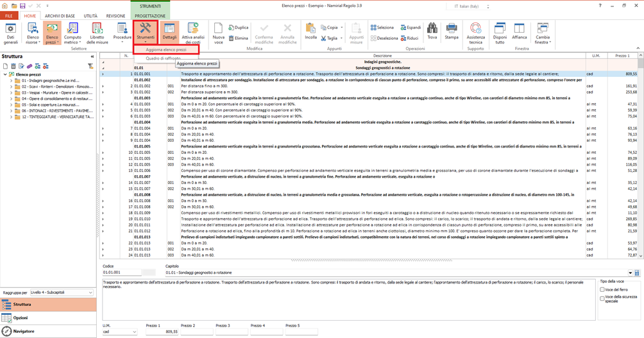Image resolution: width=644 pixels, height=338 pixels.
Task: Open the Procedure menu
Action: point(123,33)
